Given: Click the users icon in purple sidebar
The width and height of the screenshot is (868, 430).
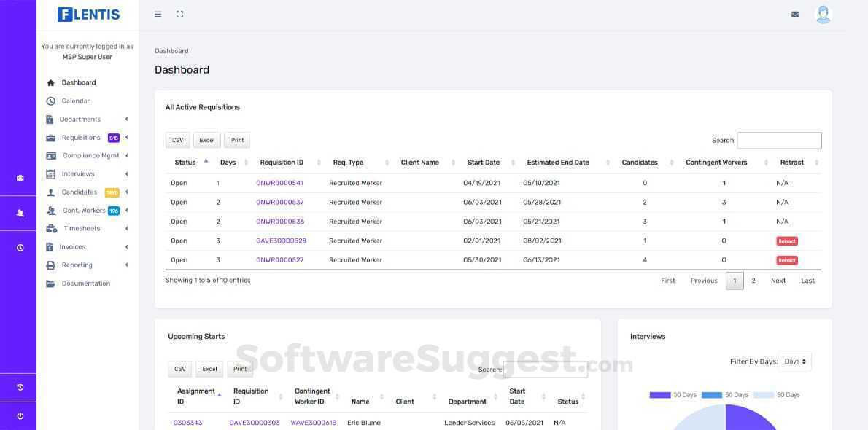Looking at the screenshot, I should [x=20, y=213].
